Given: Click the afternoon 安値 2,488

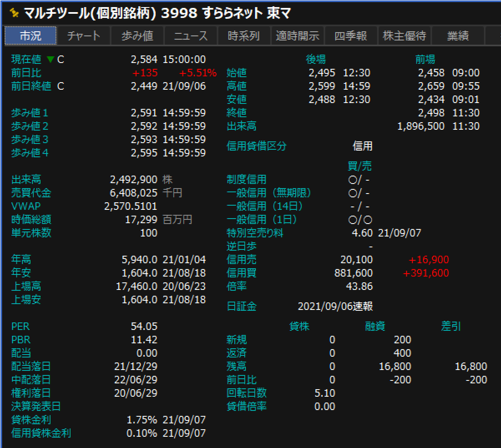Looking at the screenshot, I should pyautogui.click(x=322, y=100).
